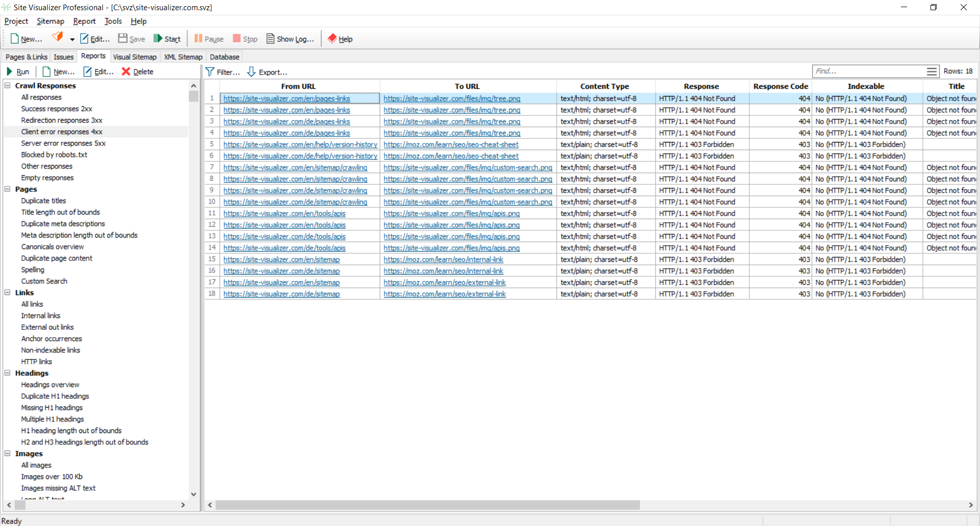Open the Tools menu
Image resolution: width=980 pixels, height=526 pixels.
click(x=113, y=21)
